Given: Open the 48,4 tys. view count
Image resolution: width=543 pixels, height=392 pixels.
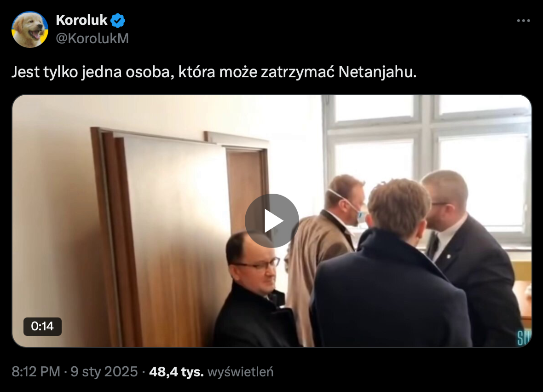Looking at the screenshot, I should click(x=176, y=372).
